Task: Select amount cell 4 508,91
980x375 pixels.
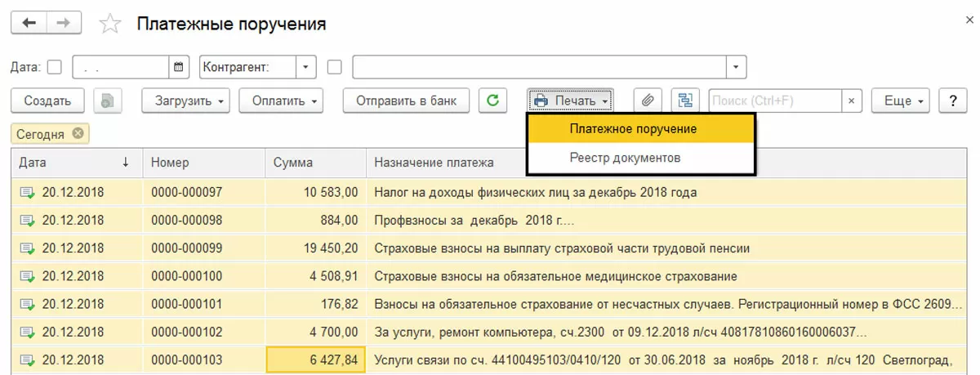Action: click(x=315, y=276)
